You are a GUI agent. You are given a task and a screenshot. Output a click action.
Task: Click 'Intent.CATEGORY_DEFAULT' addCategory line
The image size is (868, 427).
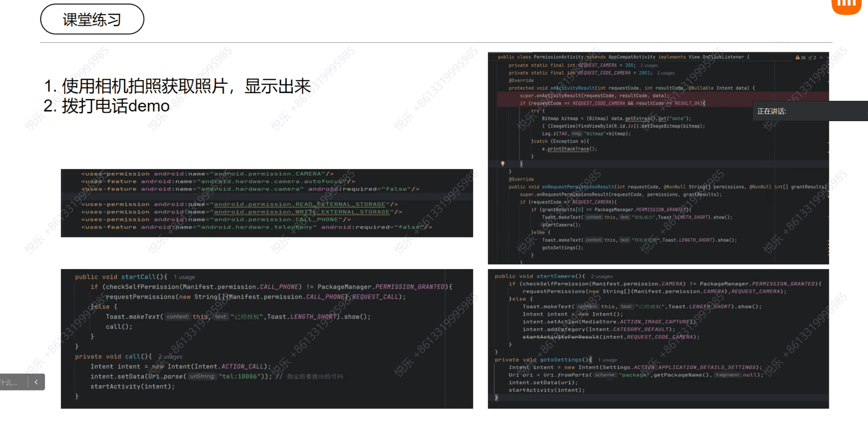pos(599,329)
